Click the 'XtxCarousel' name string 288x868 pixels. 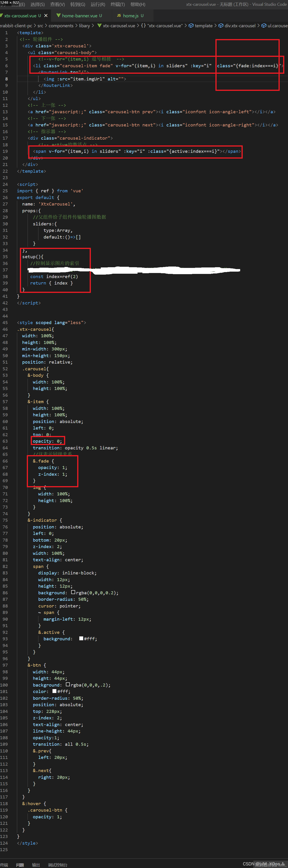[x=55, y=204]
